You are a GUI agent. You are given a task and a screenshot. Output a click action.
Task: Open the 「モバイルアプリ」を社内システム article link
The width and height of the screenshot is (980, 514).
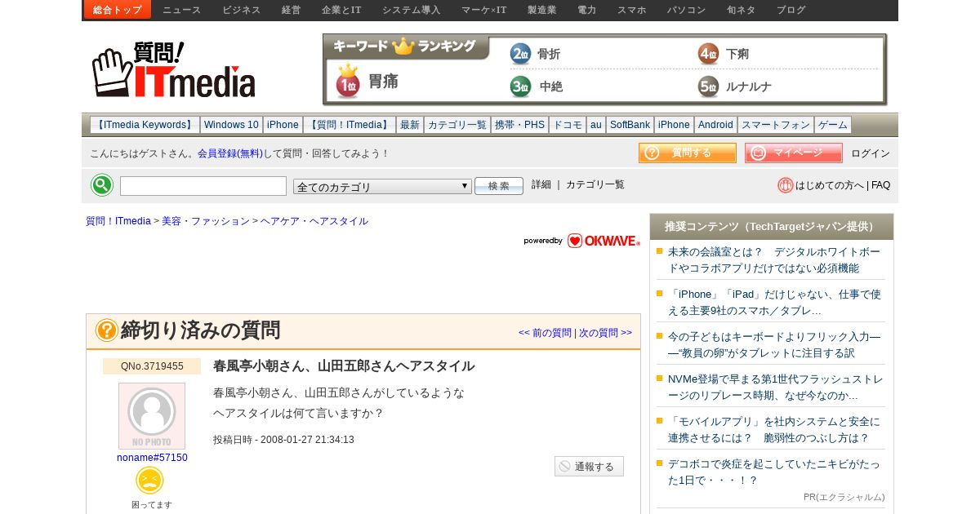pyautogui.click(x=774, y=429)
